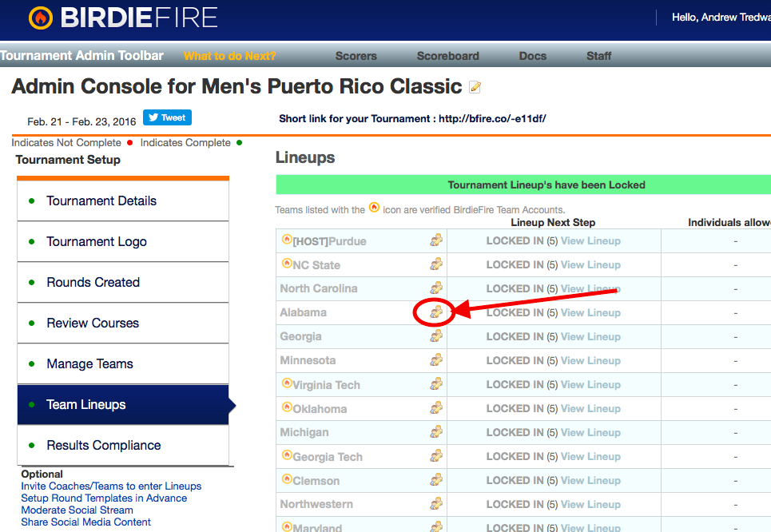The width and height of the screenshot is (771, 532).
Task: Click the edit pencil icon beside tournament title
Action: (475, 87)
